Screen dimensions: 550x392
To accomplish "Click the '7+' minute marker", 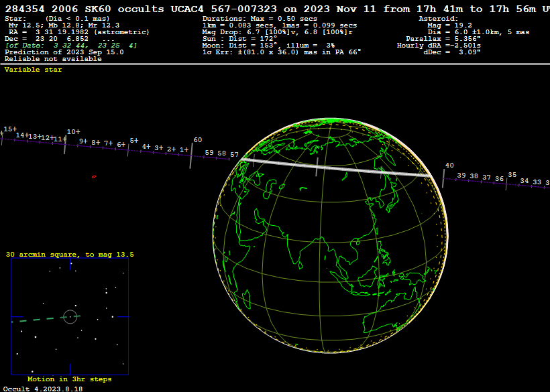I will click(109, 143).
